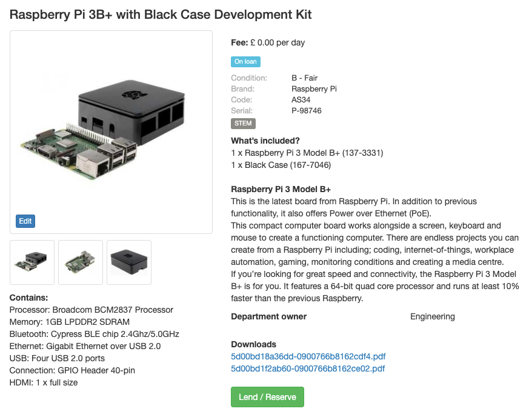The height and width of the screenshot is (420, 532).
Task: Click the Black Case (167-7046) included item
Action: click(281, 165)
